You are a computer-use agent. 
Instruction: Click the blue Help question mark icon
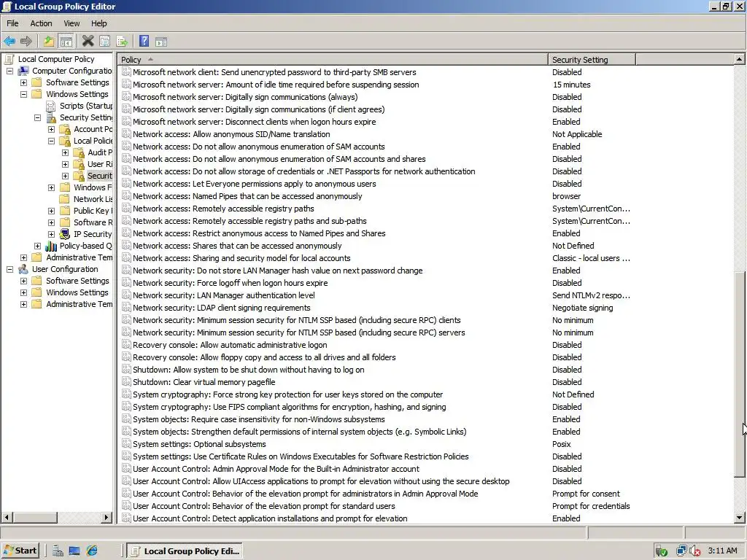click(144, 42)
